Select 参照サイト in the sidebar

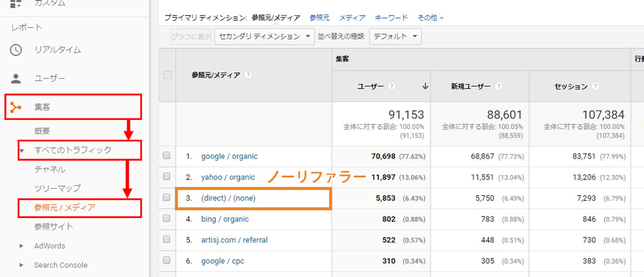pyautogui.click(x=54, y=227)
